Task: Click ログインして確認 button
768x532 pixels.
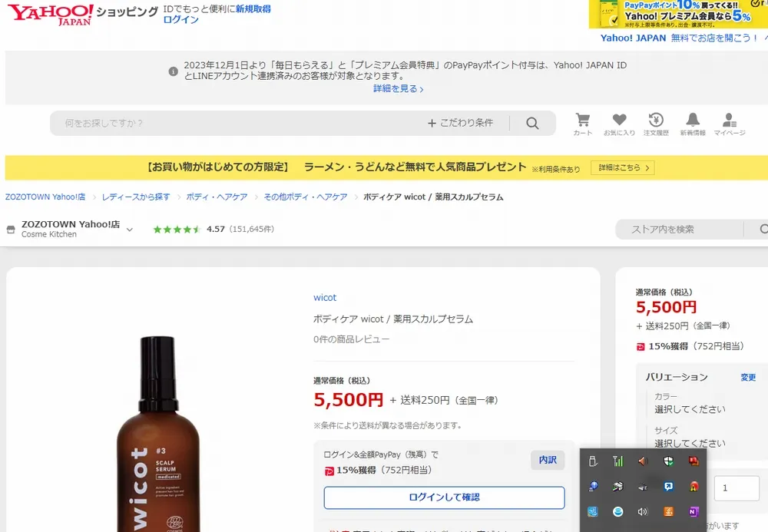Action: [x=444, y=497]
